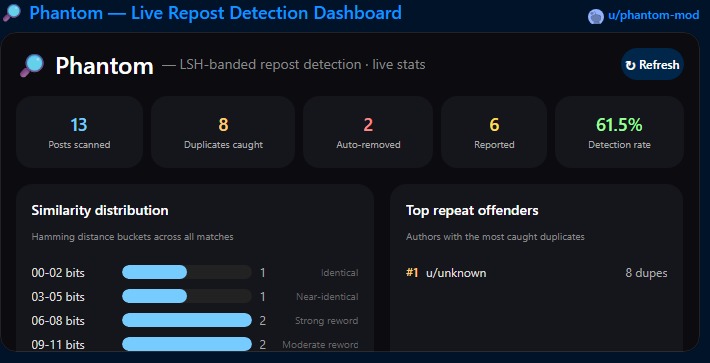
Task: Click the 03-05 bits progress bar
Action: tap(187, 296)
